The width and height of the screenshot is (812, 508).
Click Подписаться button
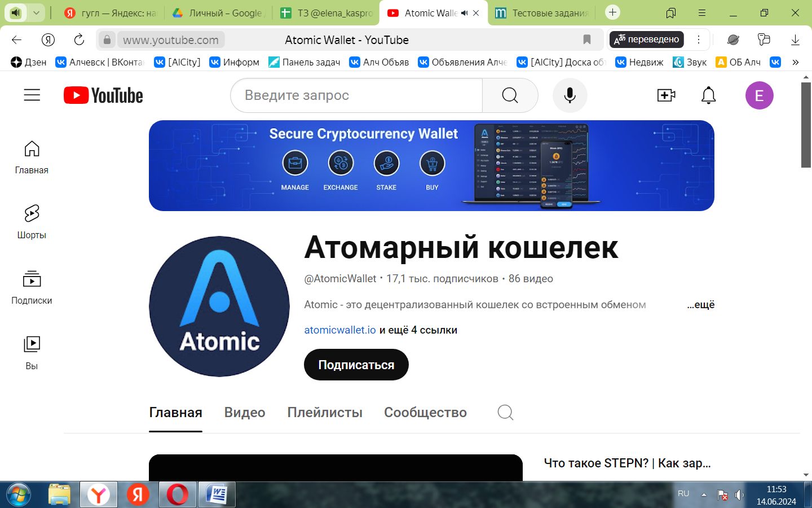(x=356, y=365)
